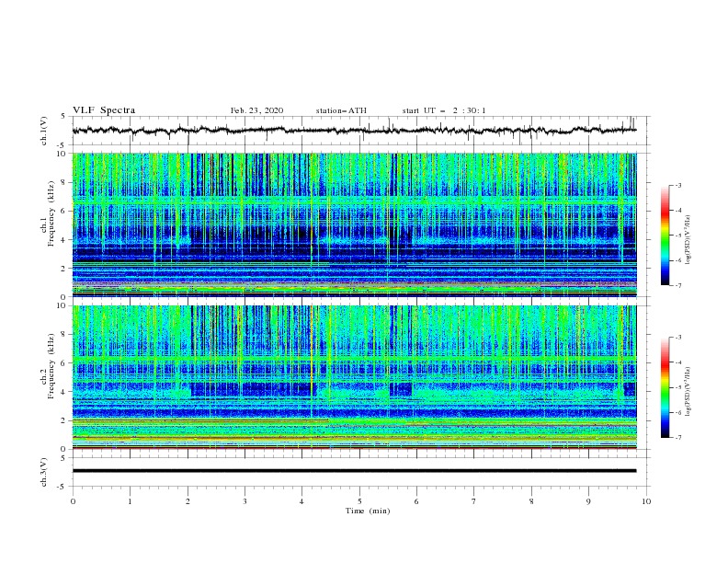Click the "10" label on the time axis

[x=646, y=501]
